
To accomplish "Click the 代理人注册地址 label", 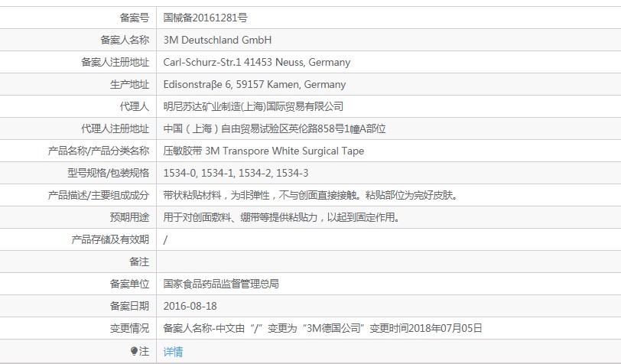I will pos(115,128).
